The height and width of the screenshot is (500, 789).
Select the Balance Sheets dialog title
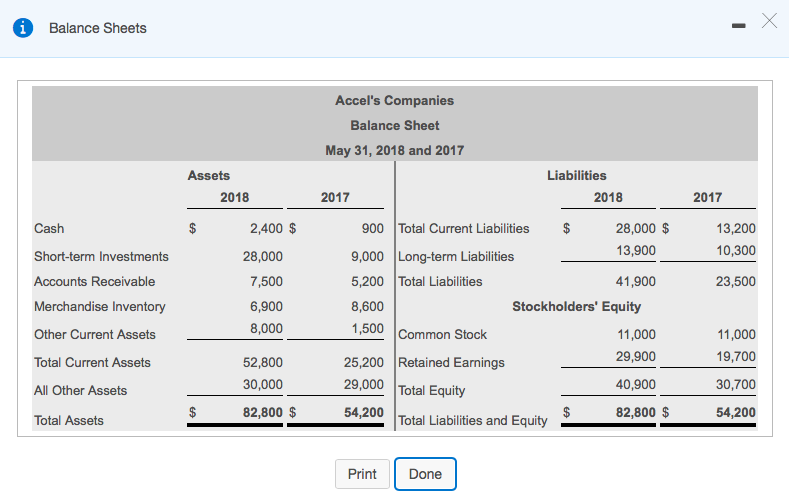[98, 28]
